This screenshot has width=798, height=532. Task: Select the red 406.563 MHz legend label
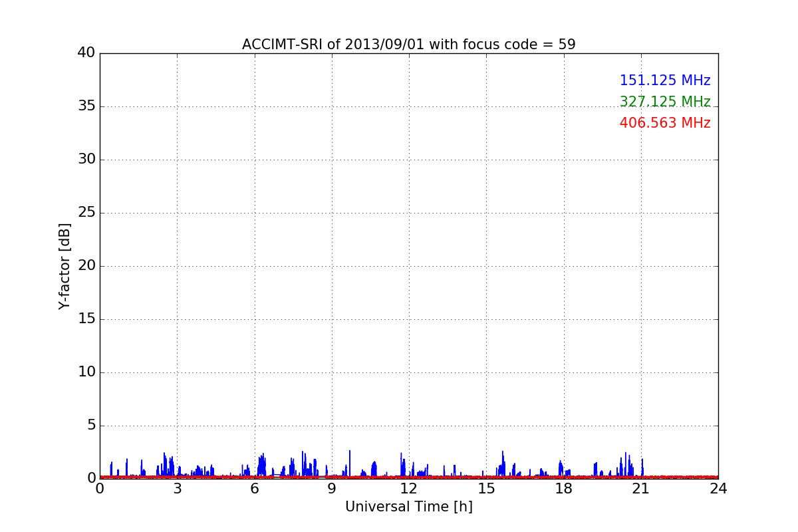pyautogui.click(x=665, y=123)
